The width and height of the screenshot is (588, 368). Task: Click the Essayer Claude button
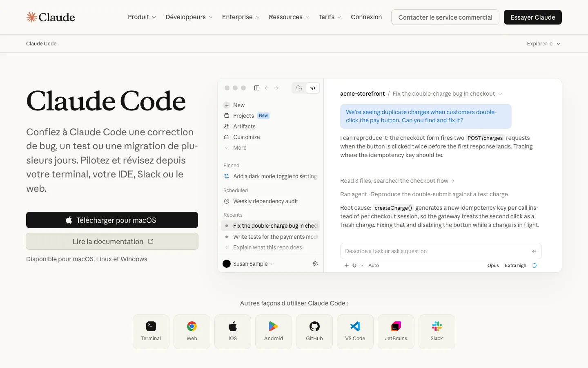point(533,17)
